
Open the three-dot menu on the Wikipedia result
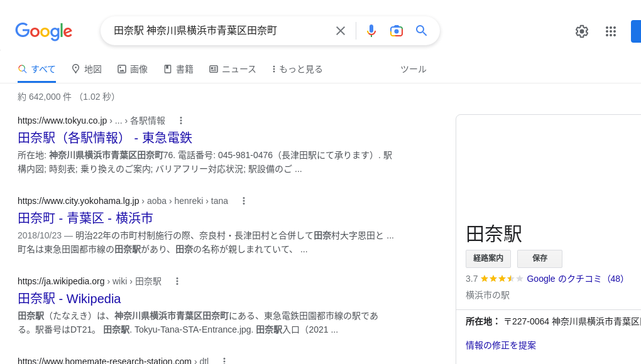177,281
